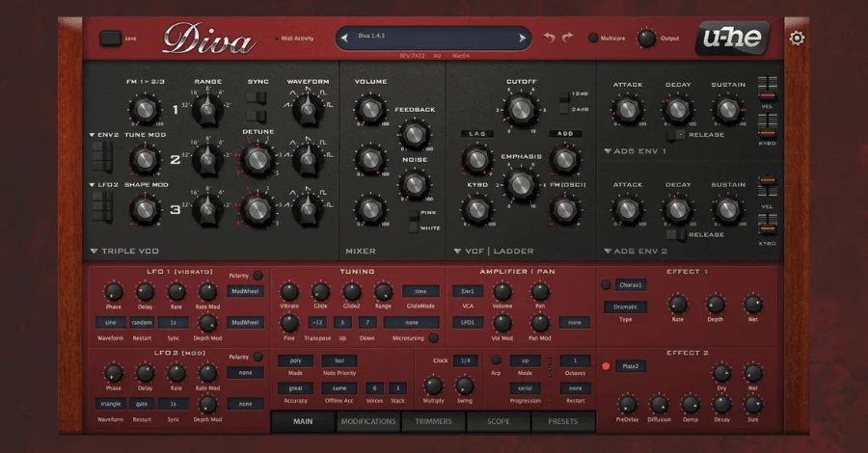Click the FM(OSC1) knob in filter
Screen dimensions: 868x453
click(564, 209)
